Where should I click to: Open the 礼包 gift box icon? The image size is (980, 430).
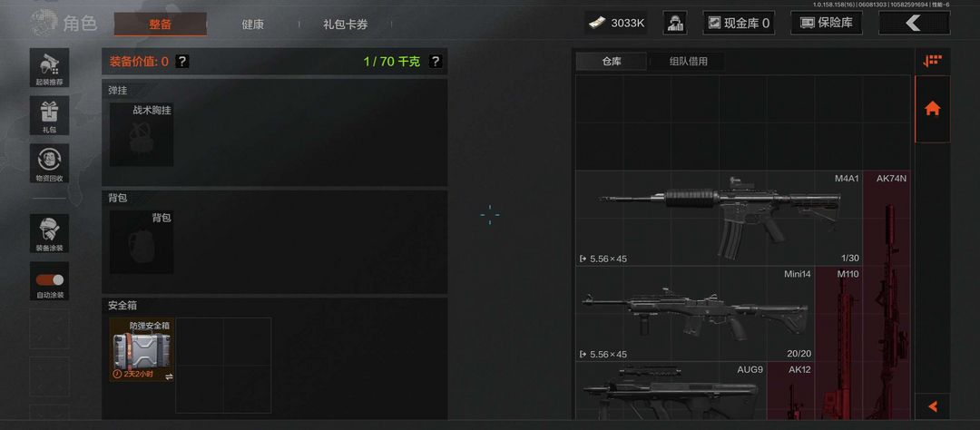pyautogui.click(x=49, y=115)
